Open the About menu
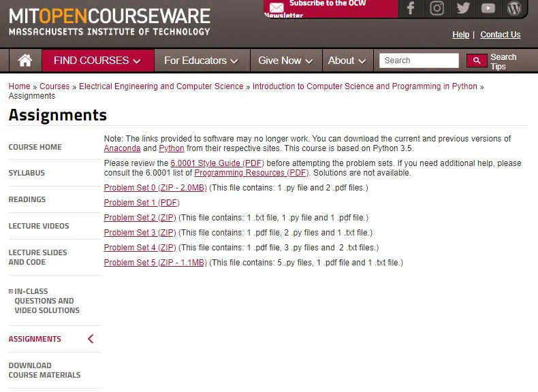Image resolution: width=538 pixels, height=392 pixels. click(347, 61)
